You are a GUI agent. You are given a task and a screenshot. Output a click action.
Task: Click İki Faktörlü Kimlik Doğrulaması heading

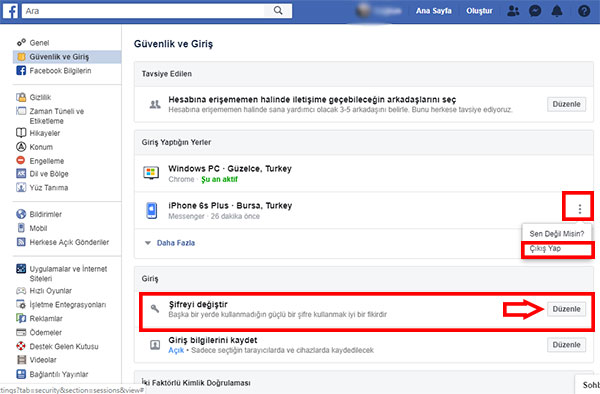(196, 383)
